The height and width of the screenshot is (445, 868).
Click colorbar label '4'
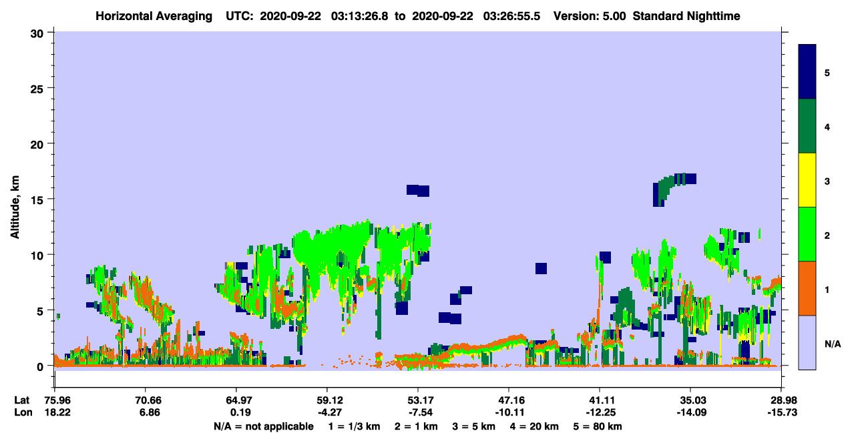[x=827, y=126]
